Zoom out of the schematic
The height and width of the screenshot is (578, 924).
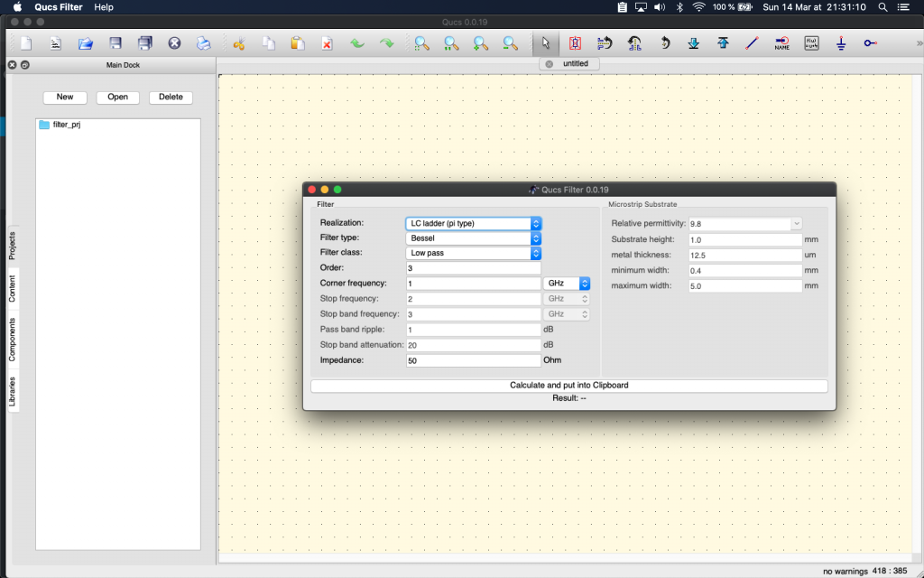click(x=511, y=43)
